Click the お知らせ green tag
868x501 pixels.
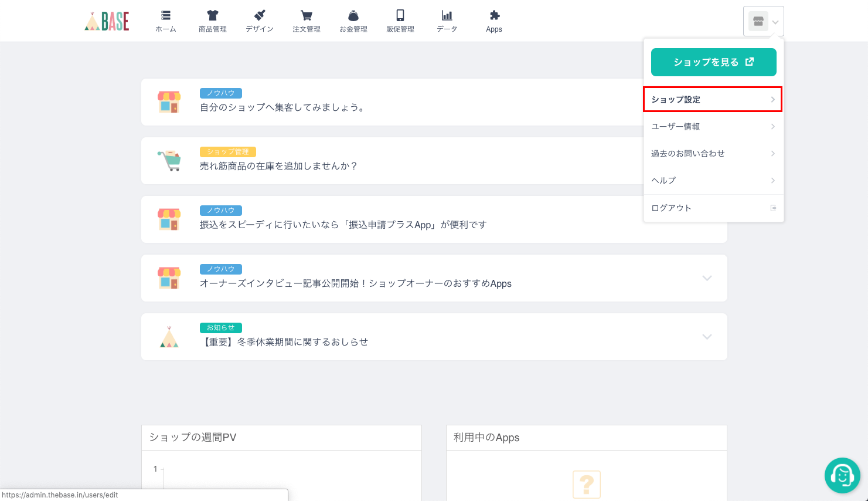pos(221,328)
